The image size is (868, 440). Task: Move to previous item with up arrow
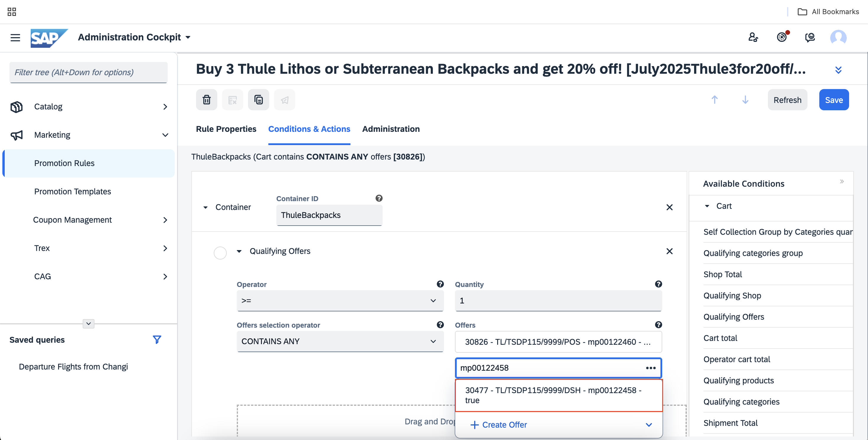tap(714, 100)
